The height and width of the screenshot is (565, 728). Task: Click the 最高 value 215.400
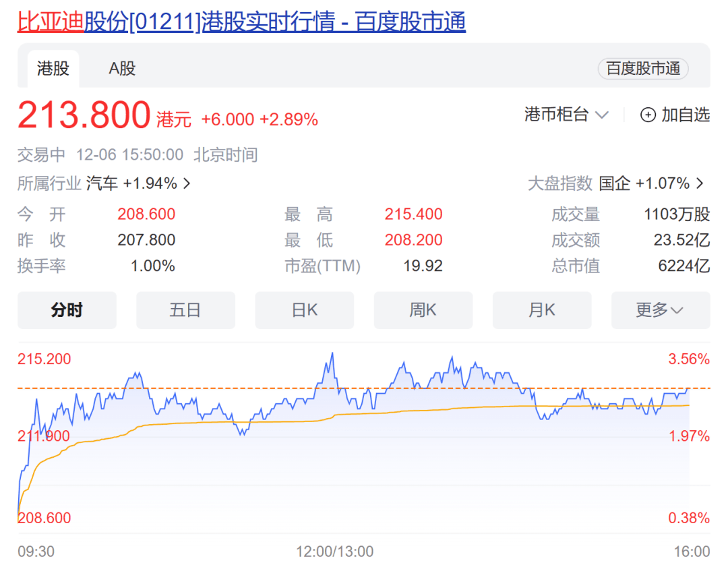pyautogui.click(x=414, y=214)
